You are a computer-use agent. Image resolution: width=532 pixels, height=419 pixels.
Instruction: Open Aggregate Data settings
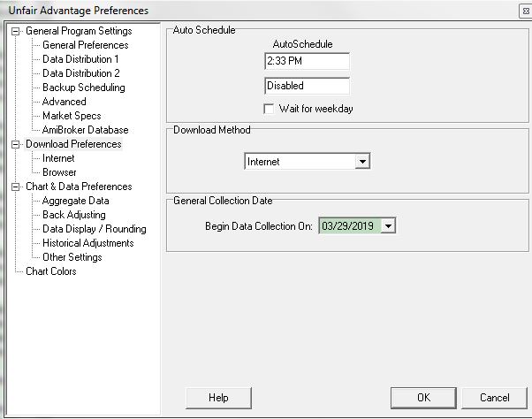pyautogui.click(x=75, y=201)
